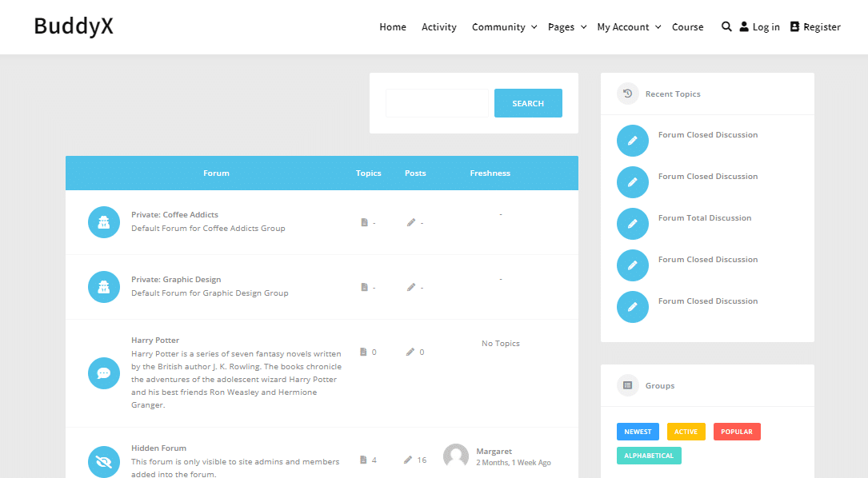Image resolution: width=868 pixels, height=478 pixels.
Task: Click pencil icon of second Forum Closed Discussion
Action: click(633, 182)
